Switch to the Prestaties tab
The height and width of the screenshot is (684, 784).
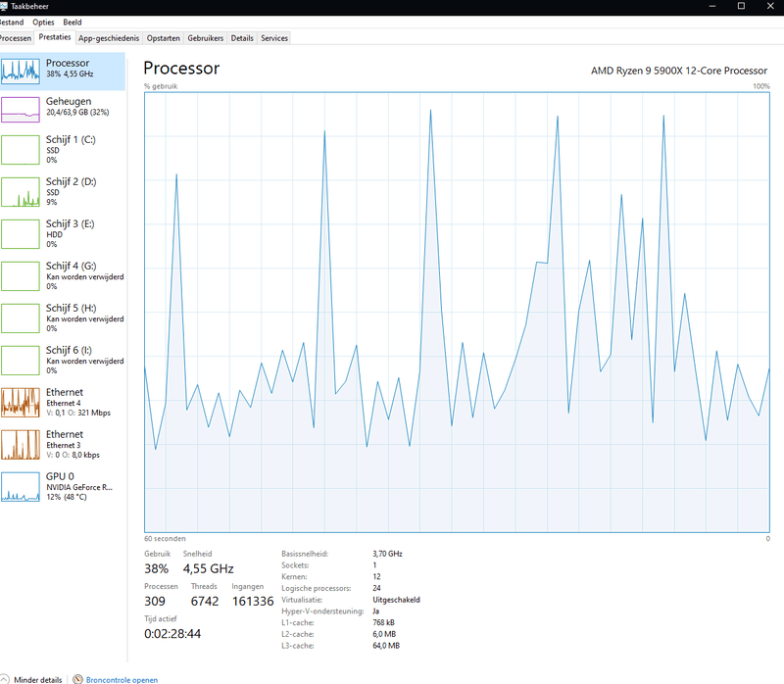pos(55,37)
